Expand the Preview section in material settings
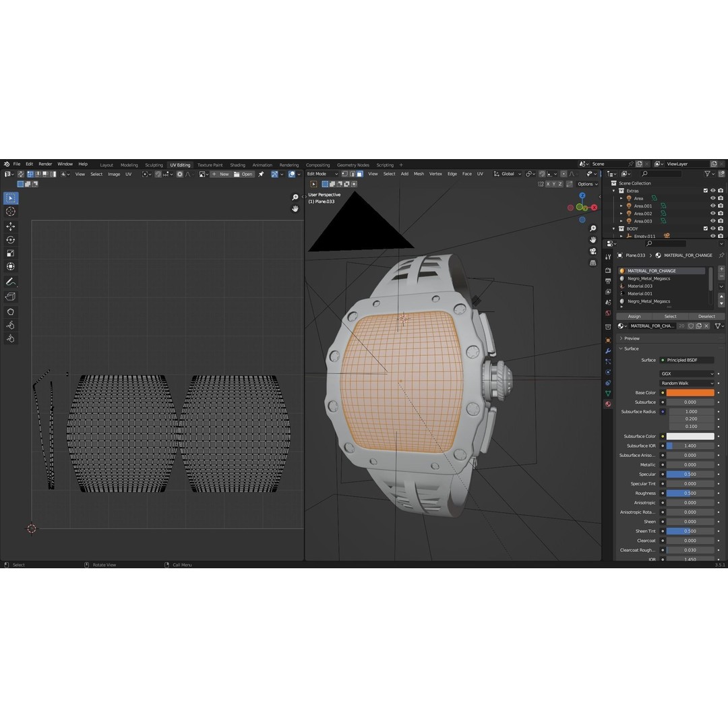 [632, 338]
